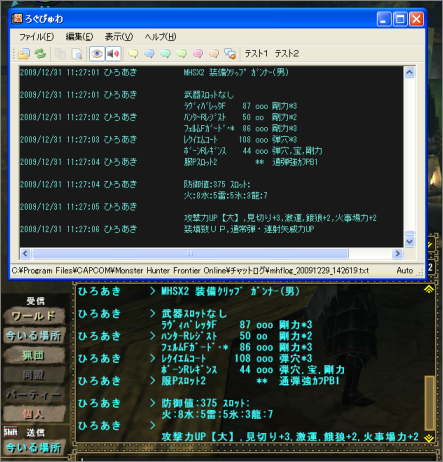The height and width of the screenshot is (462, 443).
Task: Click the 11:27:01 log line with MHSX2 装備クリップ
Action: pos(154,72)
